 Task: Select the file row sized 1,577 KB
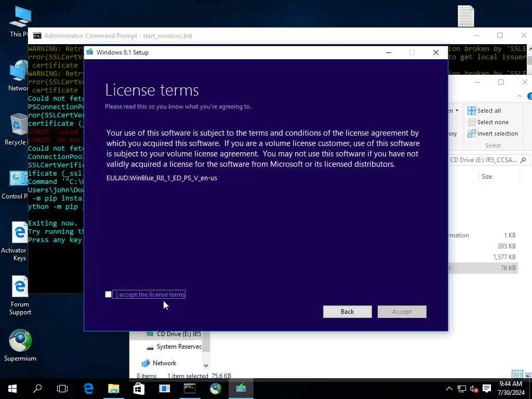pyautogui.click(x=483, y=257)
